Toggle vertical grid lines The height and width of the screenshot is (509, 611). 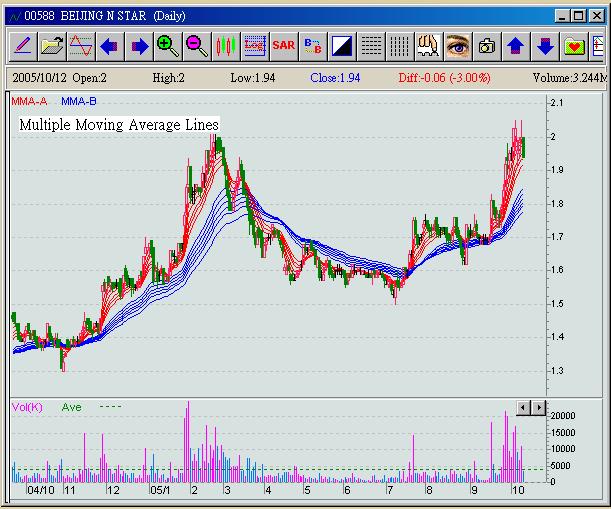point(399,46)
